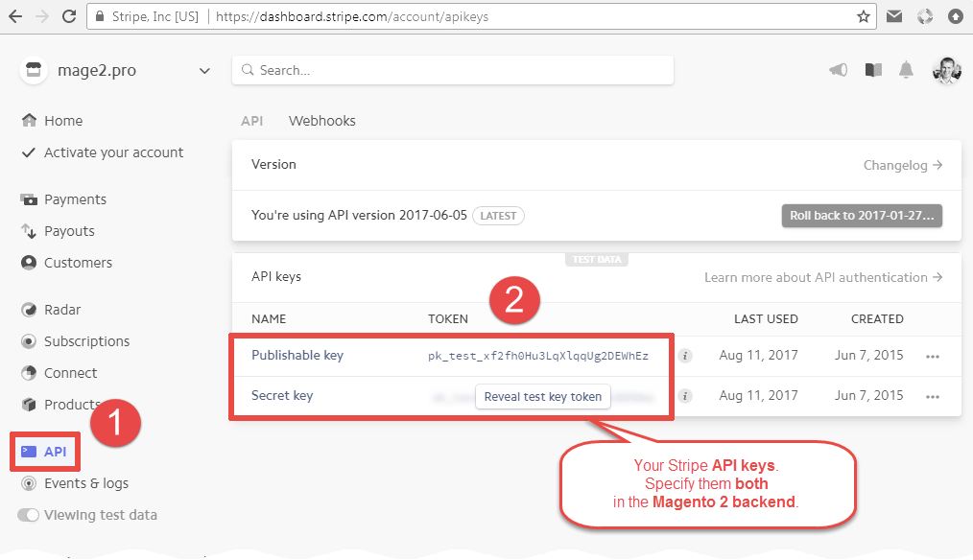973x560 pixels.
Task: Open the Changelog link
Action: 903,165
